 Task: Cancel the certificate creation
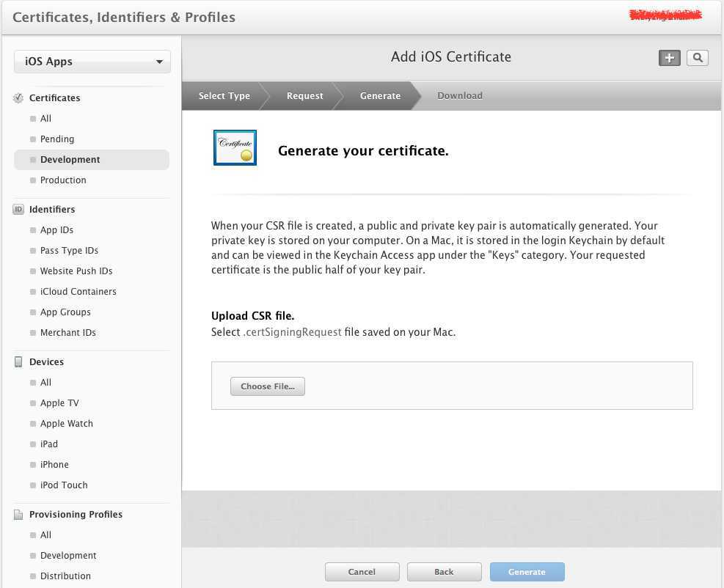click(362, 572)
